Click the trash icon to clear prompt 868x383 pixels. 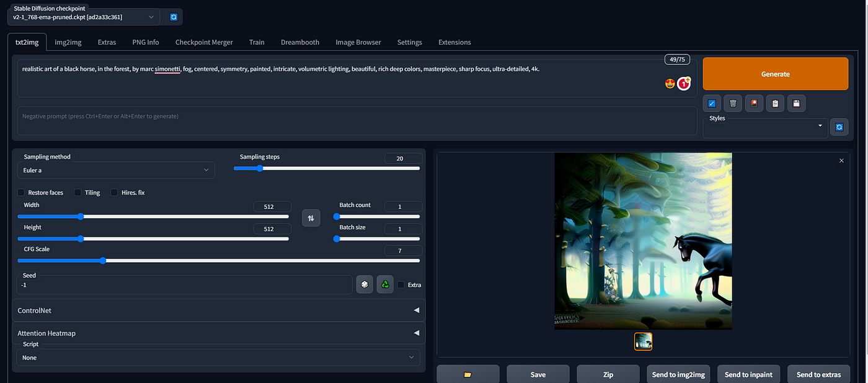tap(733, 103)
